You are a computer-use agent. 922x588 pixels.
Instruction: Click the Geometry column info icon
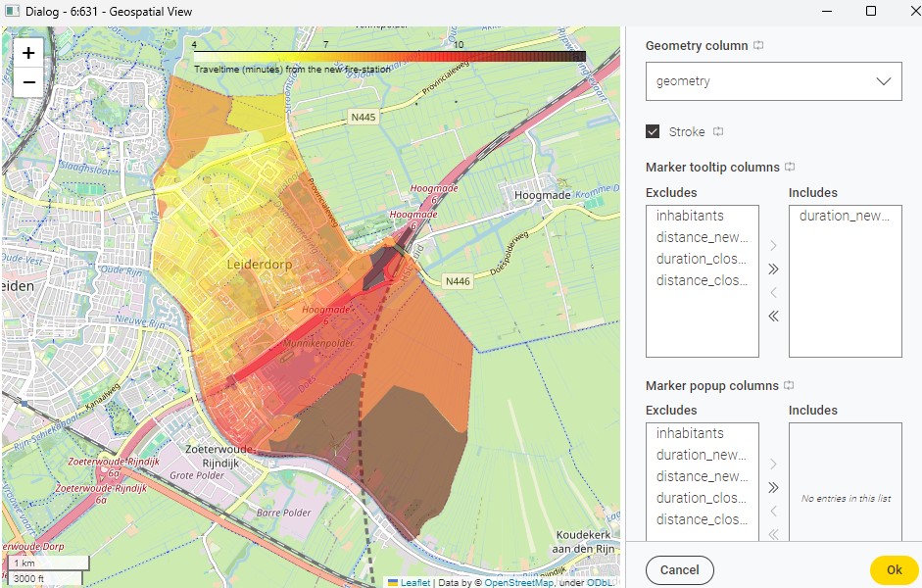pyautogui.click(x=758, y=46)
